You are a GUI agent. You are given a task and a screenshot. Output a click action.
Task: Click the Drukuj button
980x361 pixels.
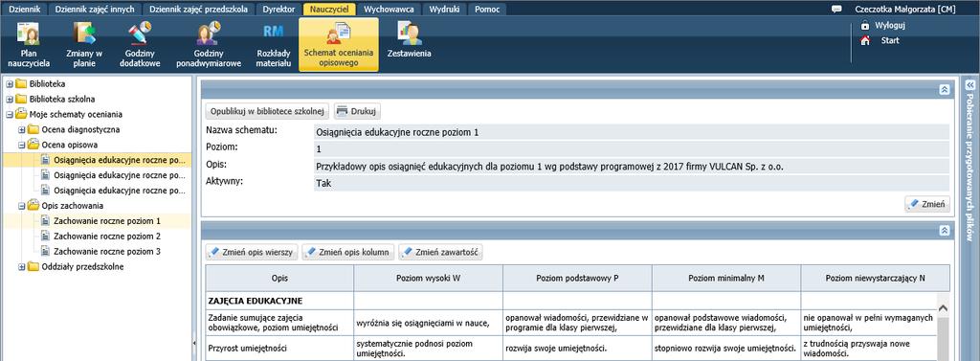[357, 111]
